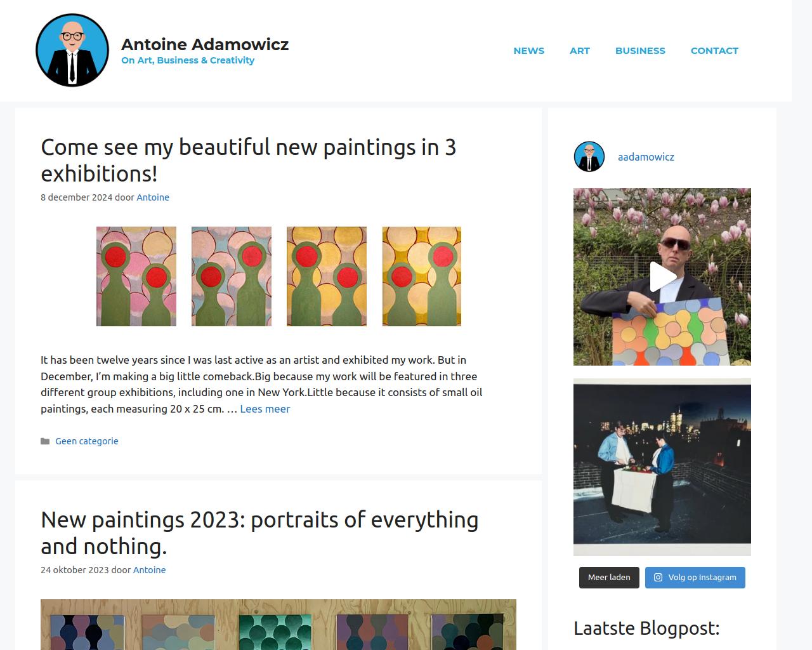
Task: Navigate to the CONTACT page
Action: click(714, 51)
